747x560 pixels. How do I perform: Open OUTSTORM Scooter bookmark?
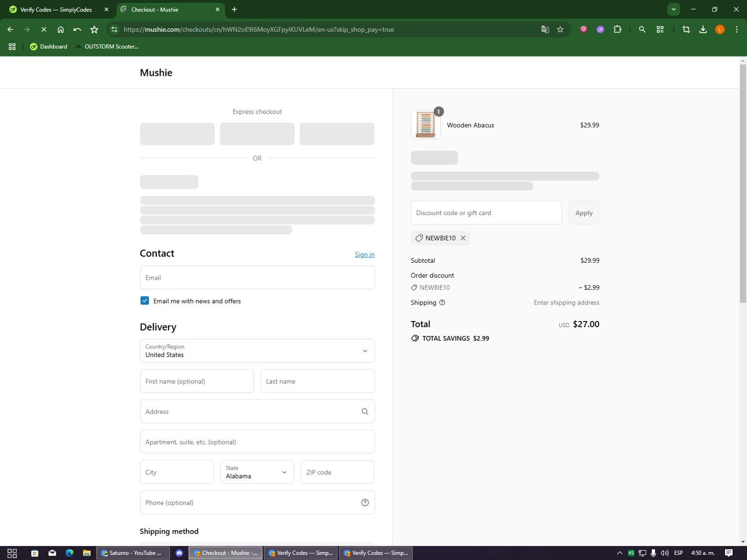[107, 46]
